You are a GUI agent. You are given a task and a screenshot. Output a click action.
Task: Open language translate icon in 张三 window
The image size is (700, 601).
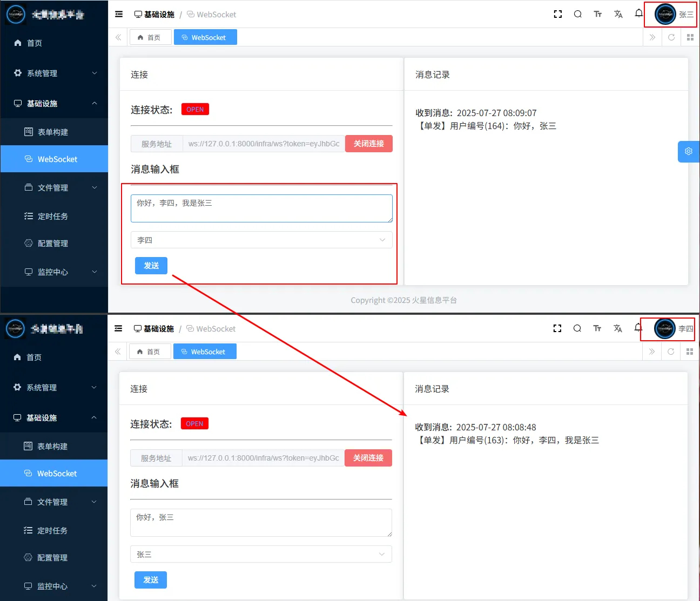[618, 15]
